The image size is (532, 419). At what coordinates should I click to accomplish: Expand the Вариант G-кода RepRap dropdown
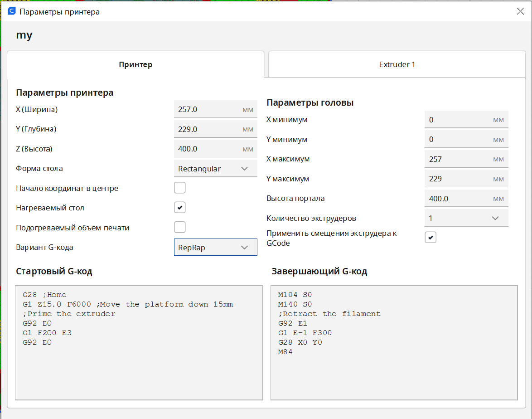coord(215,248)
